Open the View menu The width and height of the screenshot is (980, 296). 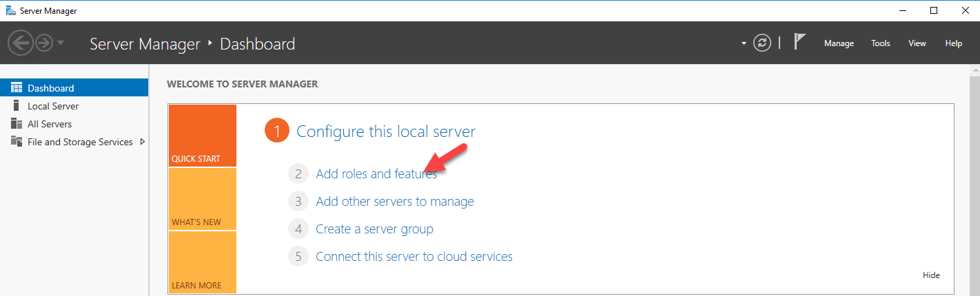click(x=917, y=43)
